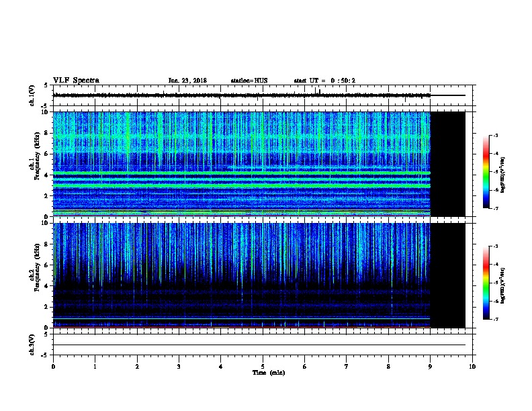Click the 'ch.3(V)' waveform axis label
This screenshot has height=411, width=532.
[x=32, y=345]
